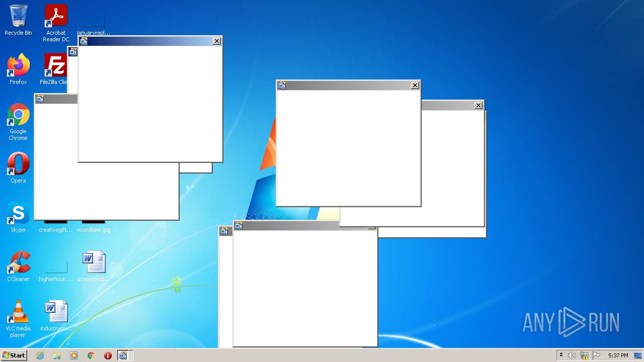Open Windows Explorer from taskbar
Viewport: 644px width, 362px height.
tap(57, 355)
